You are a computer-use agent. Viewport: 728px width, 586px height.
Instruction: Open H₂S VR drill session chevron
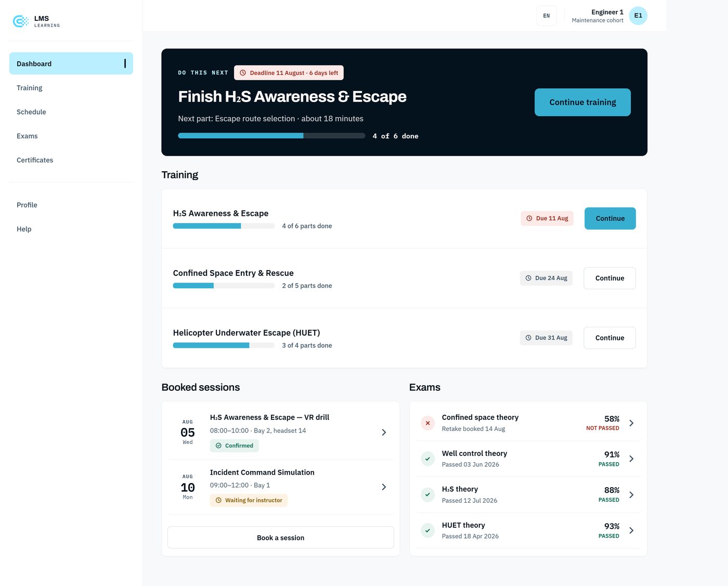pos(384,432)
